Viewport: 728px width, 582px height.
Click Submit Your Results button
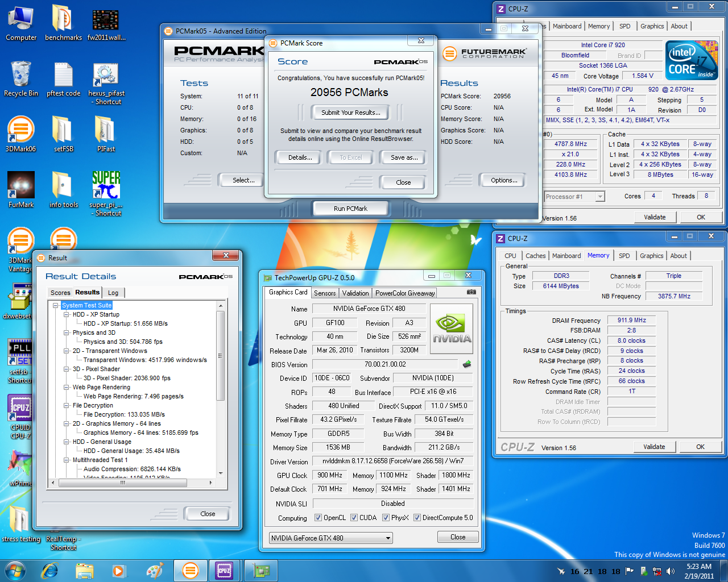[350, 113]
